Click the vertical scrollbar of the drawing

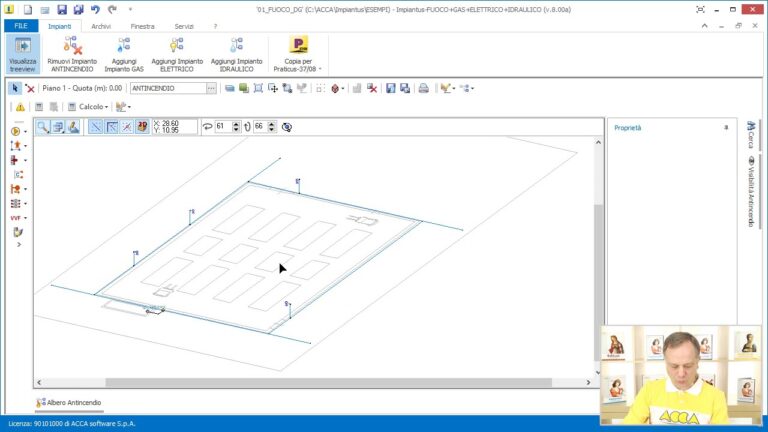[x=599, y=282]
